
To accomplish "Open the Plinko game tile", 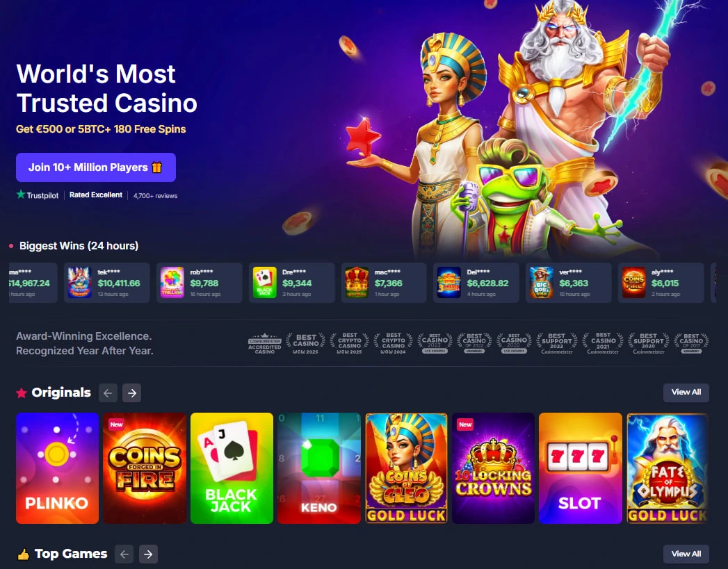I will 57,468.
